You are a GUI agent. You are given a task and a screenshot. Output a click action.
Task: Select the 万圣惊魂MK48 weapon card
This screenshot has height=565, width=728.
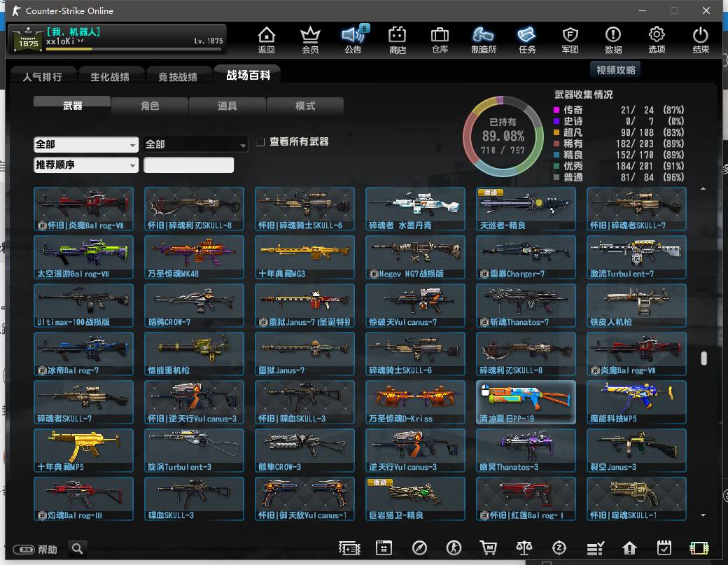(194, 257)
